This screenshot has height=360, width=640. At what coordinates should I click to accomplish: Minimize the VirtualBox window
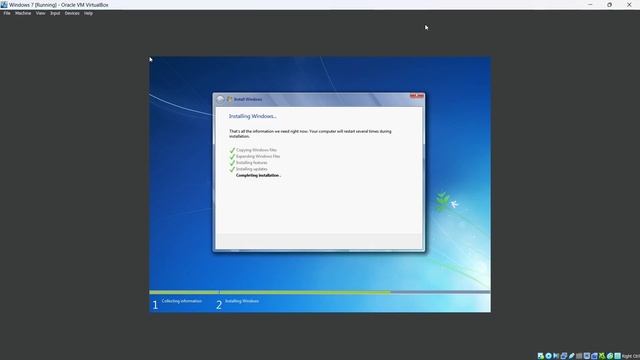(590, 4)
